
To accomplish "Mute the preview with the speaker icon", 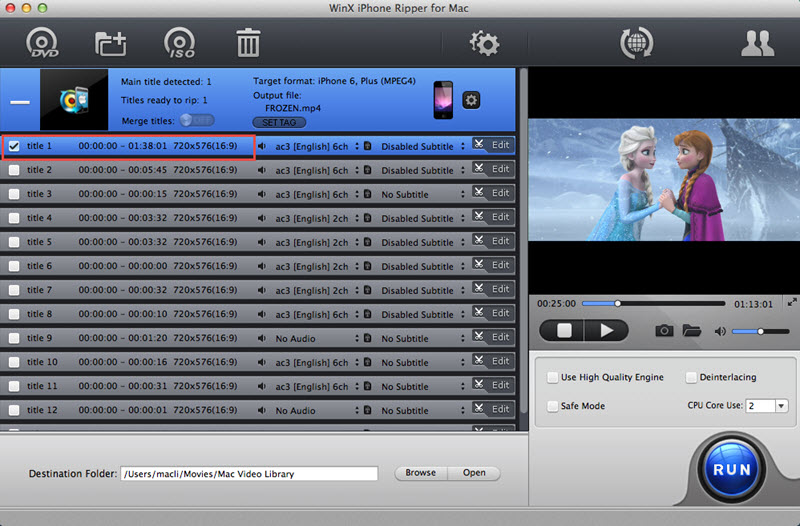I will coord(720,332).
